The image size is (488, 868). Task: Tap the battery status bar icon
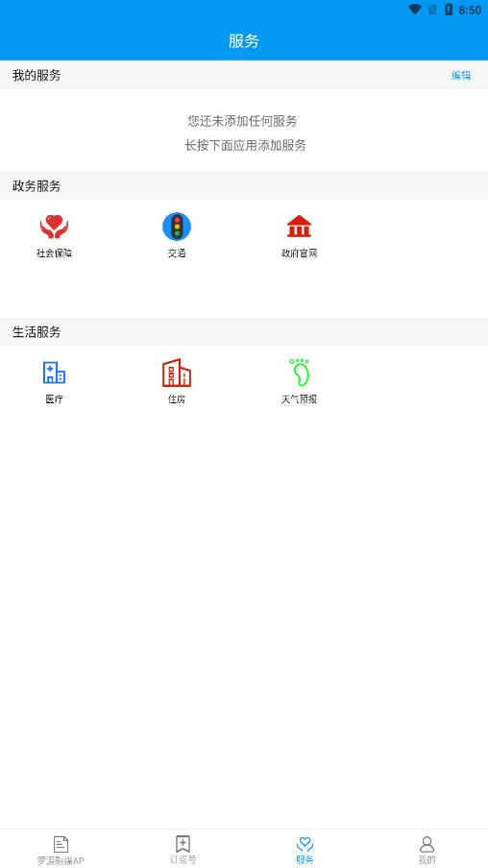coord(449,10)
